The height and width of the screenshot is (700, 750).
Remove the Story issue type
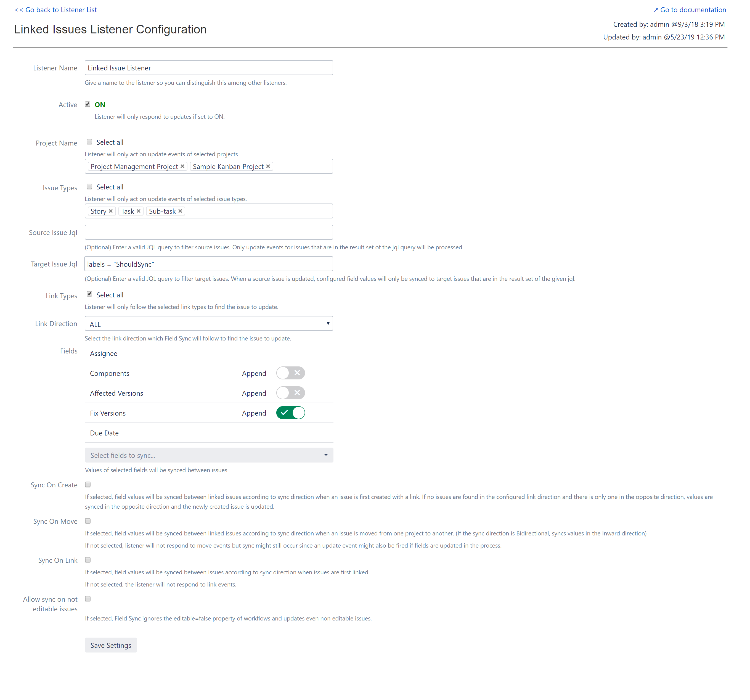111,211
